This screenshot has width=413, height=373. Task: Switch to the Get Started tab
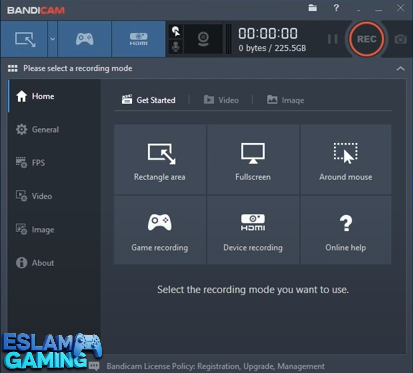[x=149, y=100]
